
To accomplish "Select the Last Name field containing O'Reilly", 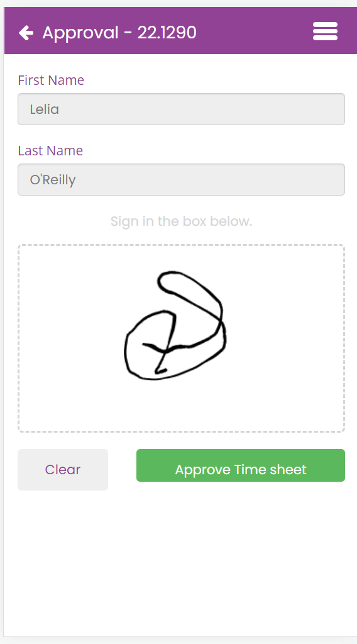I will (181, 179).
